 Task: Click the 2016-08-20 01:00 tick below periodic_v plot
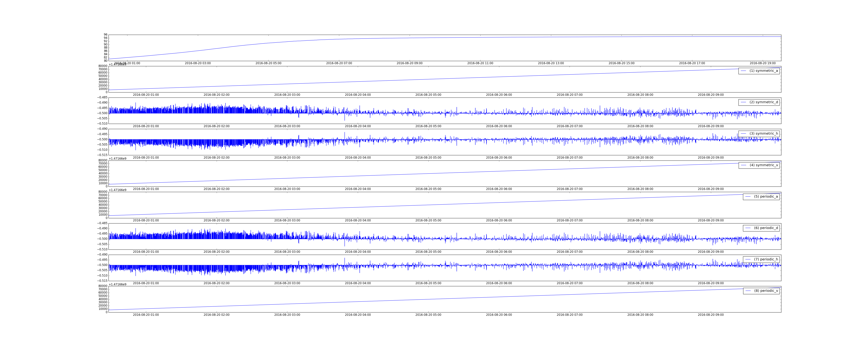click(146, 315)
